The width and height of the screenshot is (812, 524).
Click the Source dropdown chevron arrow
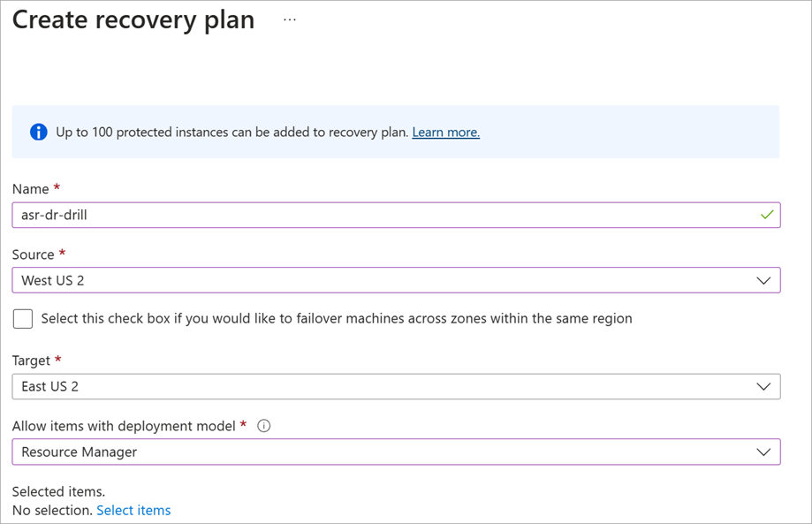point(763,281)
